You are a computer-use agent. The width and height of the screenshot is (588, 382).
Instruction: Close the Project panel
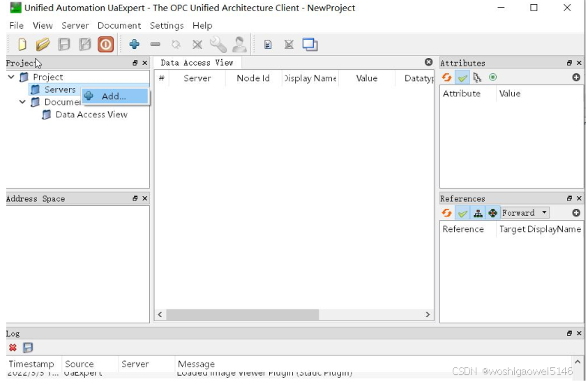pos(145,63)
